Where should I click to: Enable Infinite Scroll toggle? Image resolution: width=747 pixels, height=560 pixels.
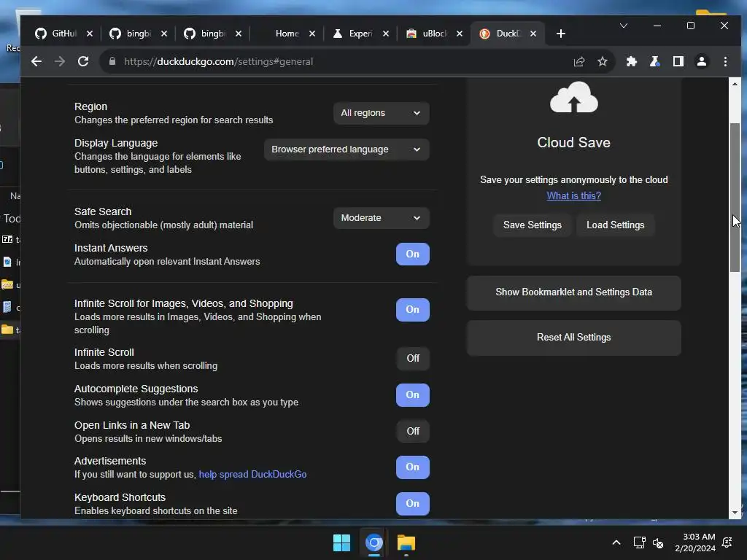(413, 359)
